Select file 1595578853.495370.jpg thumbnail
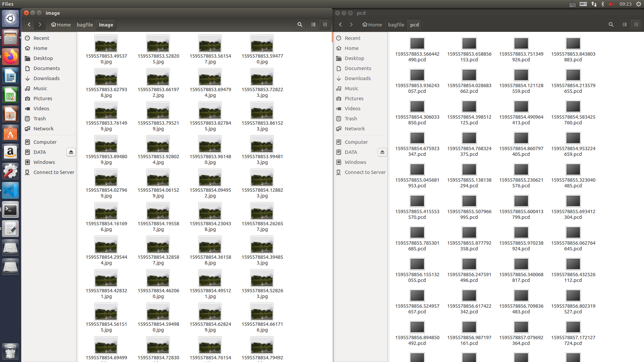Screen dimensions: 644x362 pyautogui.click(x=106, y=44)
